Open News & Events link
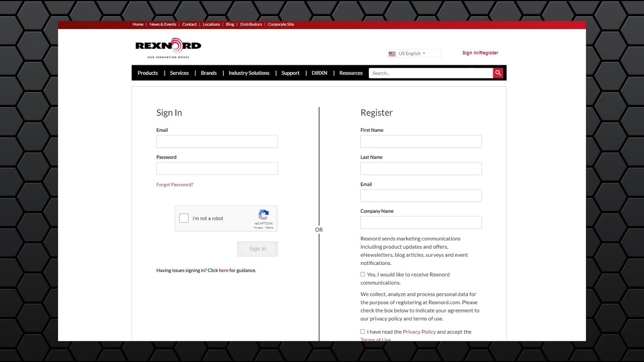Screen dimensions: 644x362 [163, 24]
